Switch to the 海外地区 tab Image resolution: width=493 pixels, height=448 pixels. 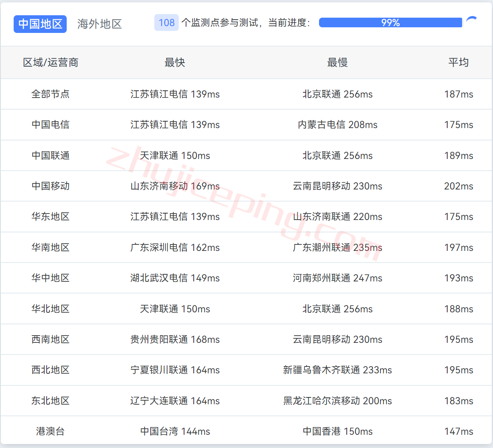click(100, 24)
